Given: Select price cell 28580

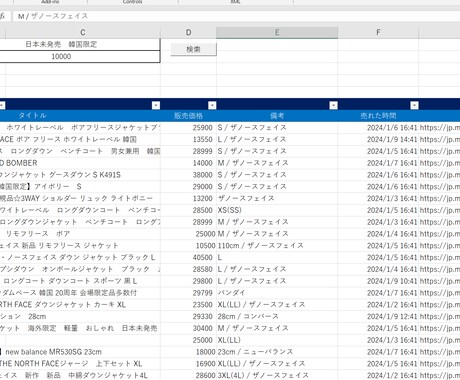Looking at the screenshot, I should (x=188, y=269).
